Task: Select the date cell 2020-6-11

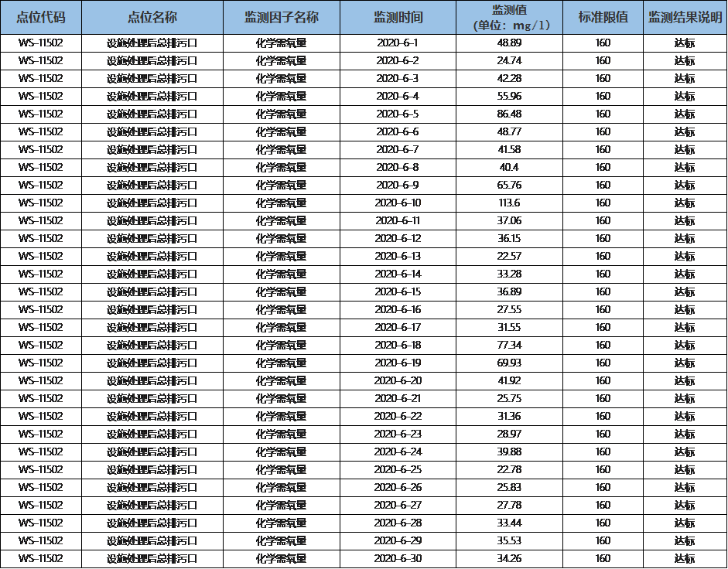Action: click(x=398, y=221)
